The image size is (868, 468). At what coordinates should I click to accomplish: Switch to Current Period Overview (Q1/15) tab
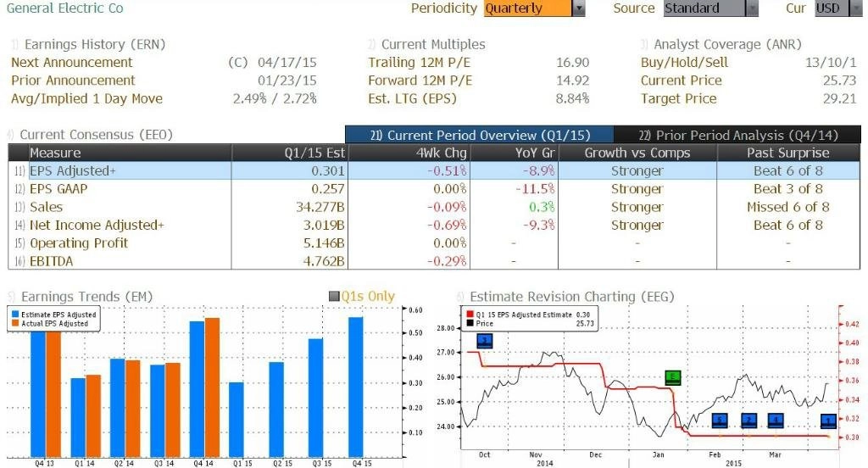click(x=480, y=135)
